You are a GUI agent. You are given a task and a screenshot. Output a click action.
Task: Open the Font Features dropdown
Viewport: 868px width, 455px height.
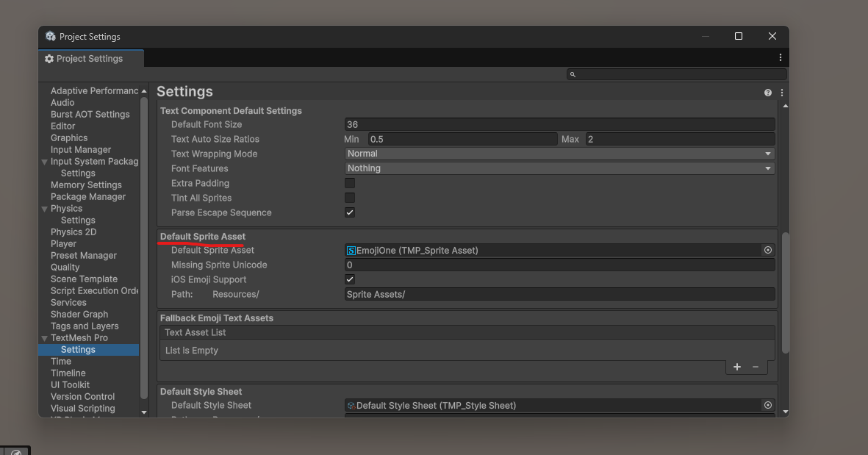tap(559, 168)
